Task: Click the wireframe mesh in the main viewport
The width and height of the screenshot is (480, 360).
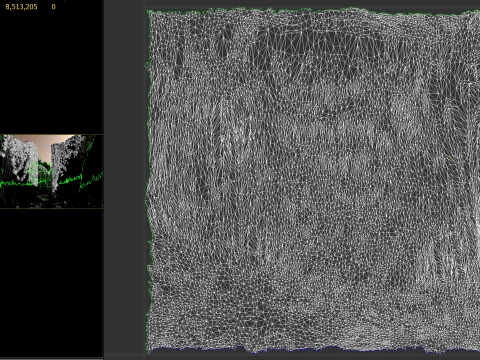Action: [313, 180]
